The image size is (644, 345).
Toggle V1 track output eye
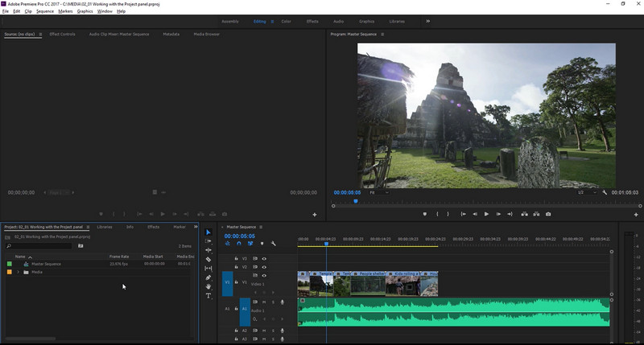point(264,276)
